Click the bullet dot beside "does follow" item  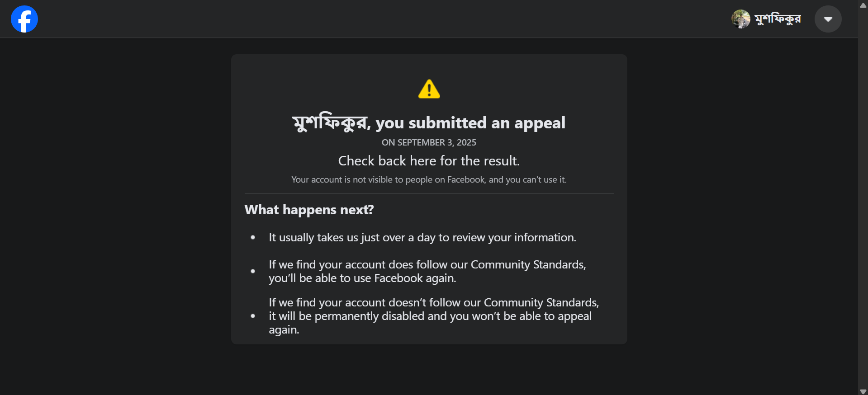point(253,271)
